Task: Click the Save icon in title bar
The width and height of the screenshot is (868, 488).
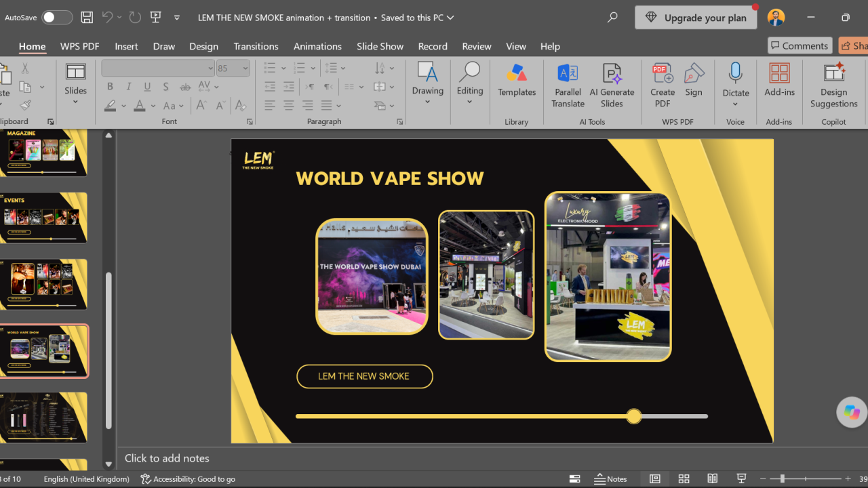Action: click(87, 18)
